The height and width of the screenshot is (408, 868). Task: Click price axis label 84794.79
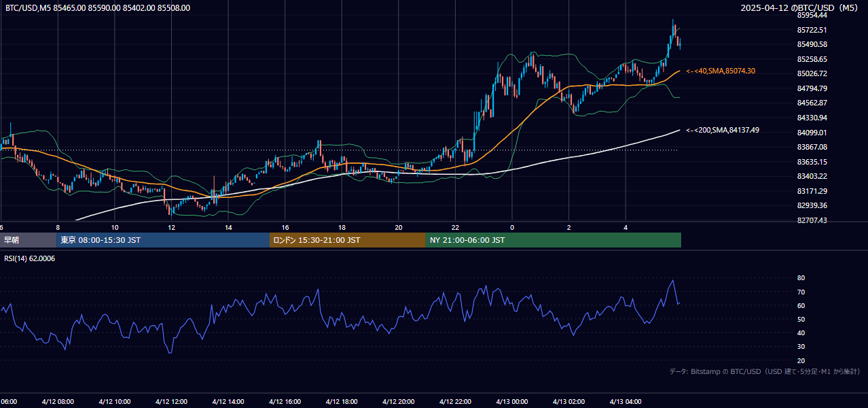click(x=812, y=88)
